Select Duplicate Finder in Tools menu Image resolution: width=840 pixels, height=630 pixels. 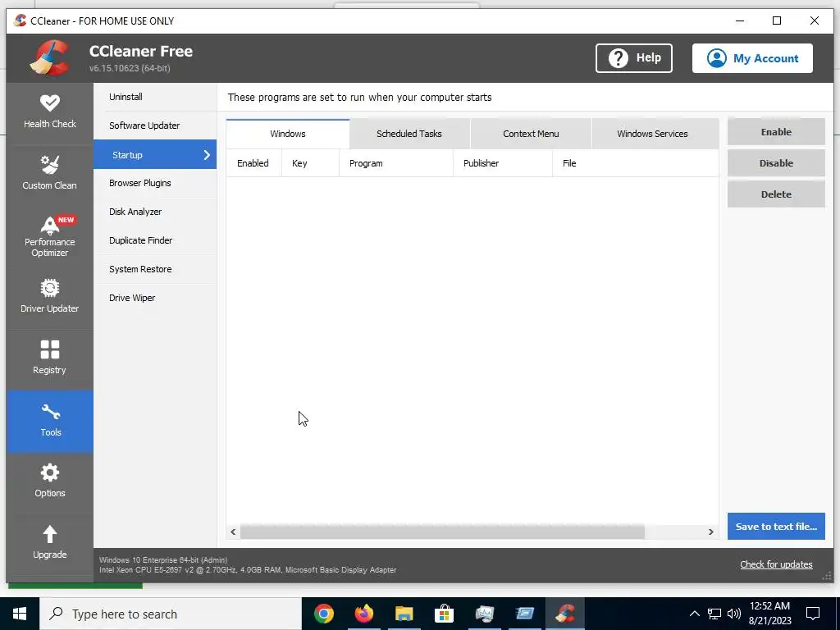(x=155, y=240)
